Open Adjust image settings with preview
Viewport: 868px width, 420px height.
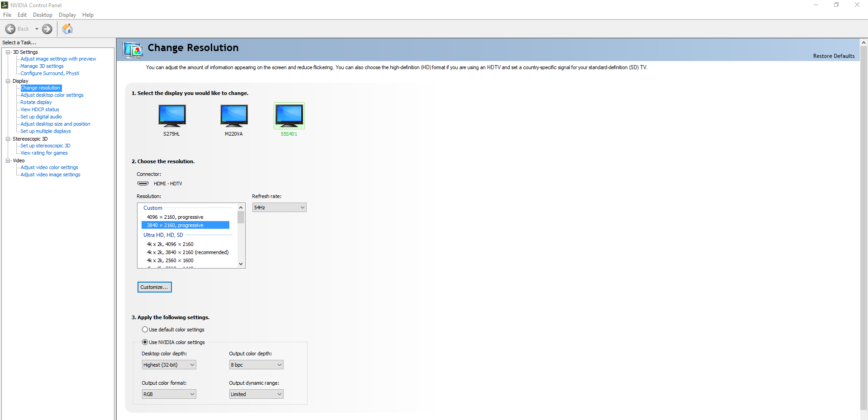tap(58, 59)
